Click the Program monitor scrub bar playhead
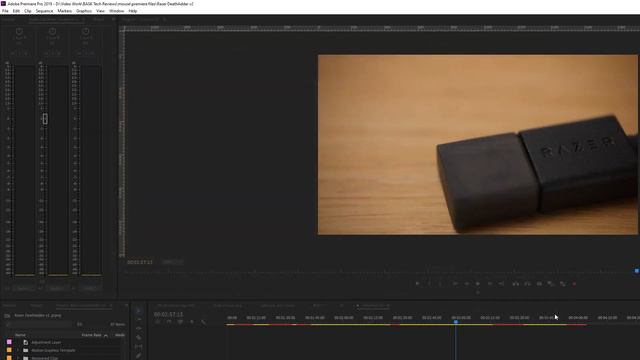The height and width of the screenshot is (360, 640). (637, 271)
